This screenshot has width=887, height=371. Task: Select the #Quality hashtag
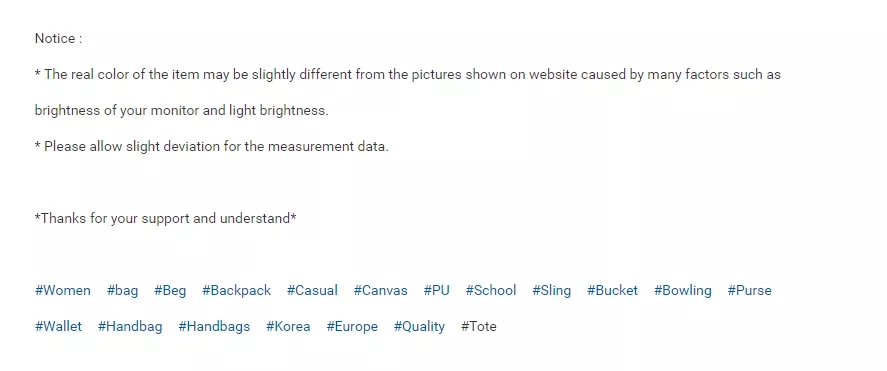pos(419,326)
